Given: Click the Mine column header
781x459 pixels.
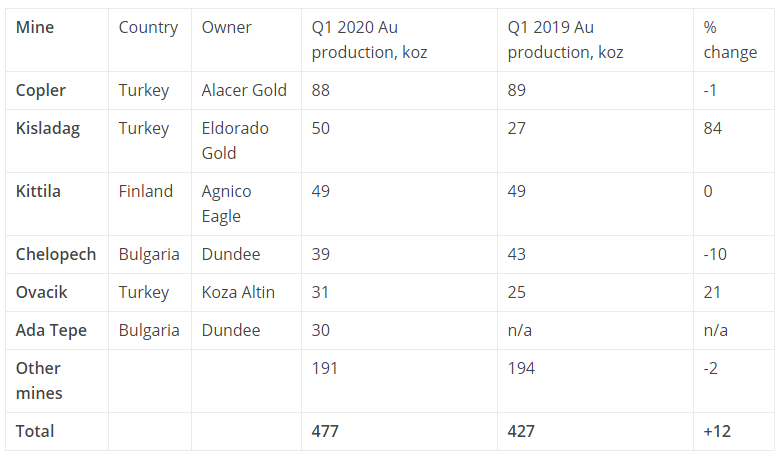Looking at the screenshot, I should tap(35, 27).
